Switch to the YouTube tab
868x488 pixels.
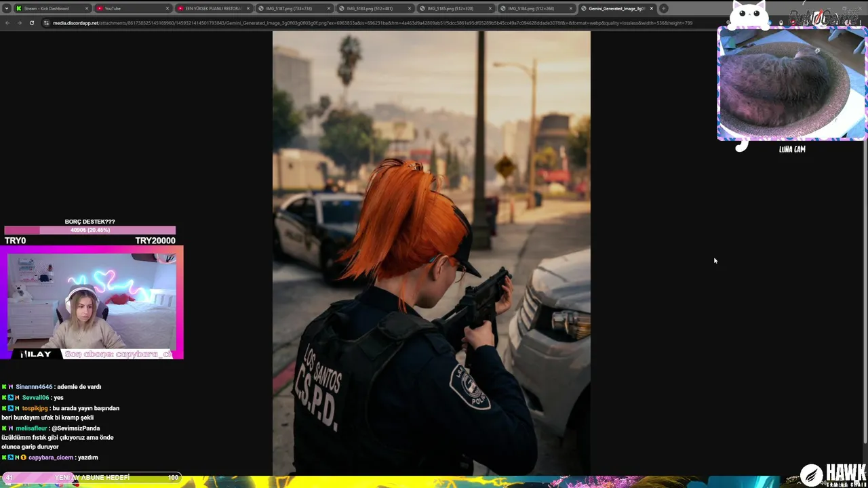click(x=133, y=9)
